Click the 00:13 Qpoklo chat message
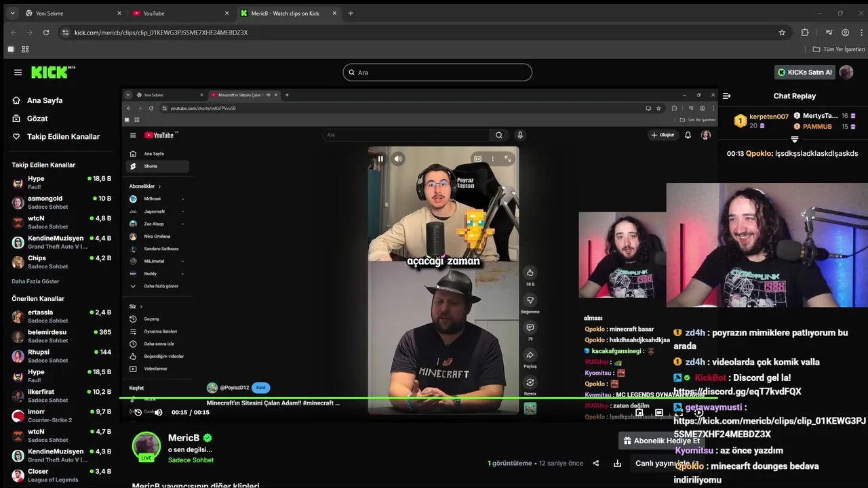 pos(792,154)
